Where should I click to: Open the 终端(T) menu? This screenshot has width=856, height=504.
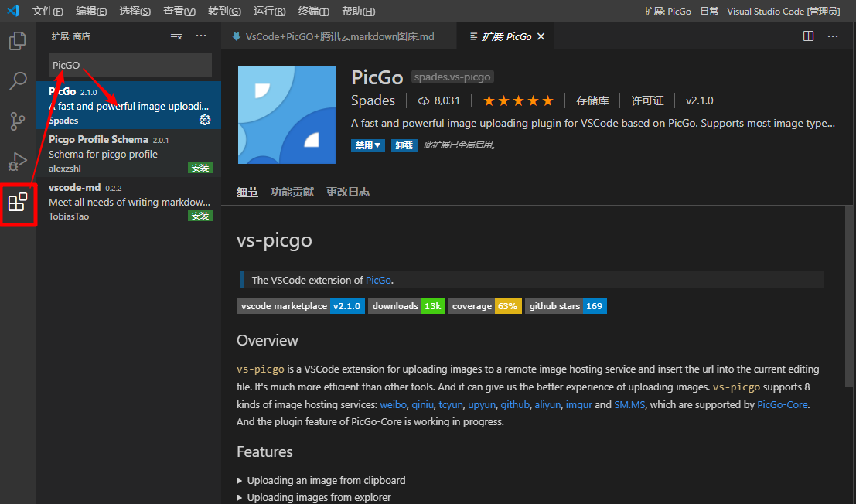point(314,11)
